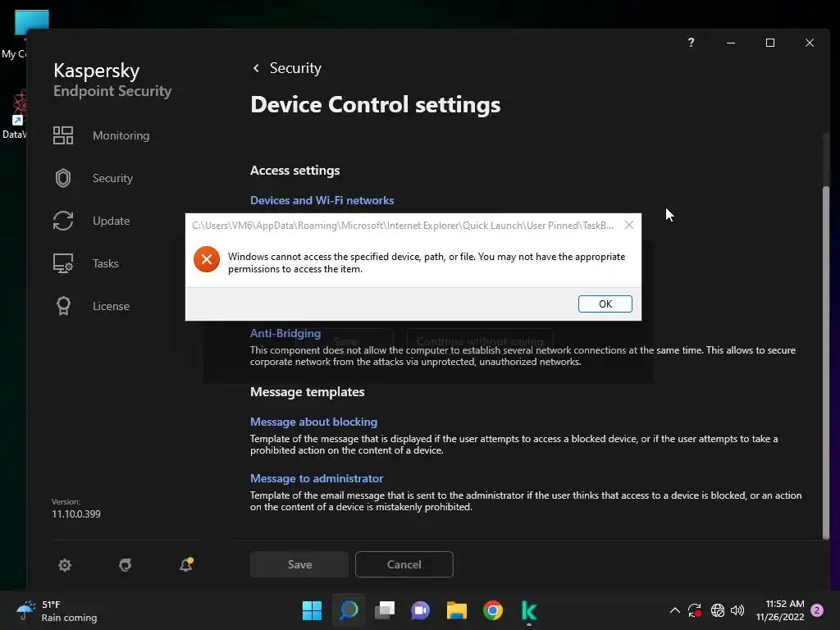This screenshot has width=840, height=630.
Task: Click the Tasks monitor icon
Action: coord(63,263)
